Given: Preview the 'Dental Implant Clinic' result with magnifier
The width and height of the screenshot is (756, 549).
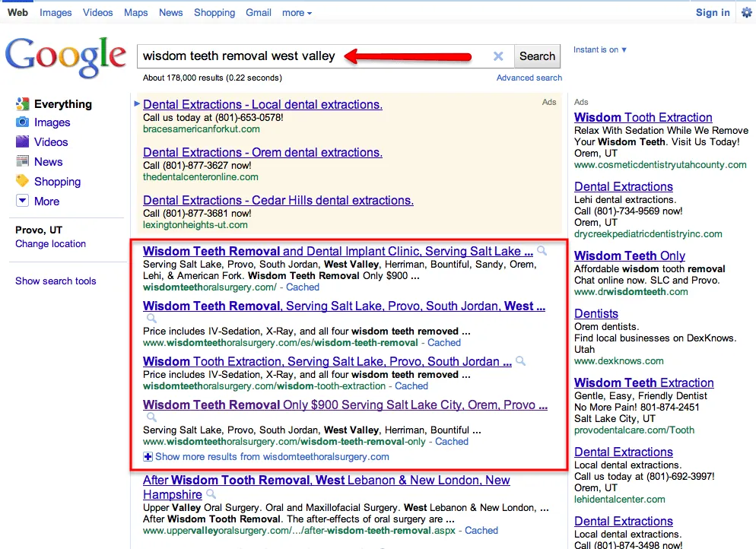Looking at the screenshot, I should click(542, 251).
